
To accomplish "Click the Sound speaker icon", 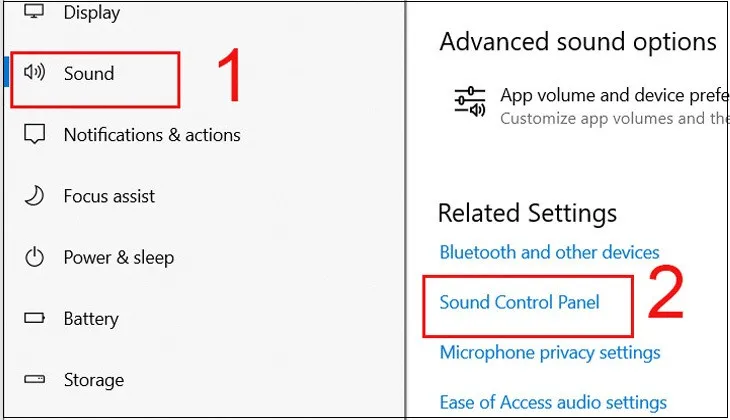I will click(35, 73).
